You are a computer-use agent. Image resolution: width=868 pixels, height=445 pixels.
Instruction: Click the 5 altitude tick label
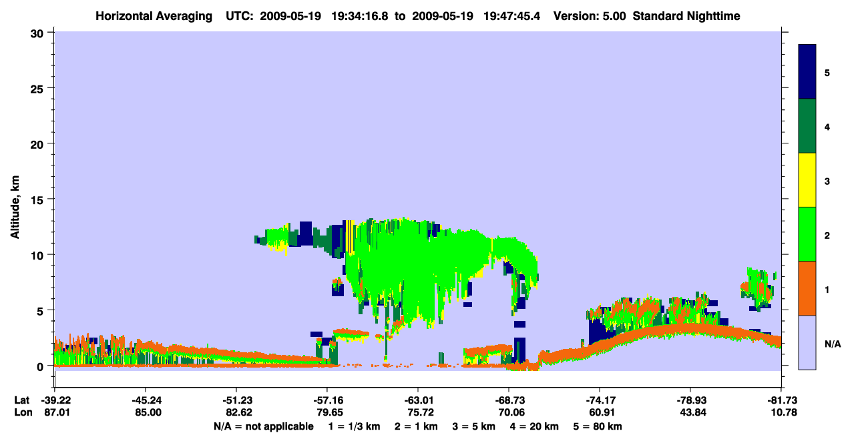(41, 310)
